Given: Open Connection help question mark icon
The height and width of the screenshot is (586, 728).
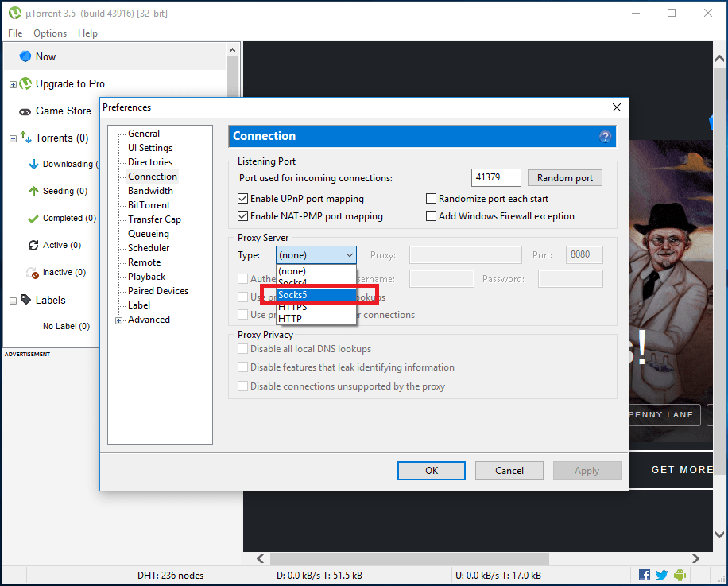Looking at the screenshot, I should (605, 136).
